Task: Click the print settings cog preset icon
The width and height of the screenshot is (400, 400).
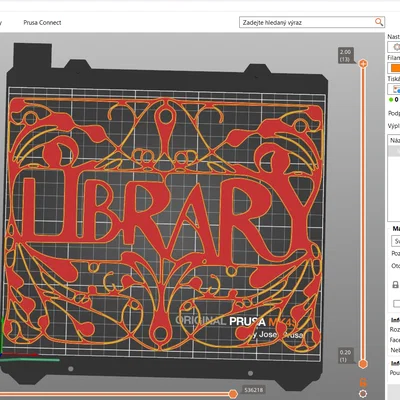Action: [x=396, y=47]
